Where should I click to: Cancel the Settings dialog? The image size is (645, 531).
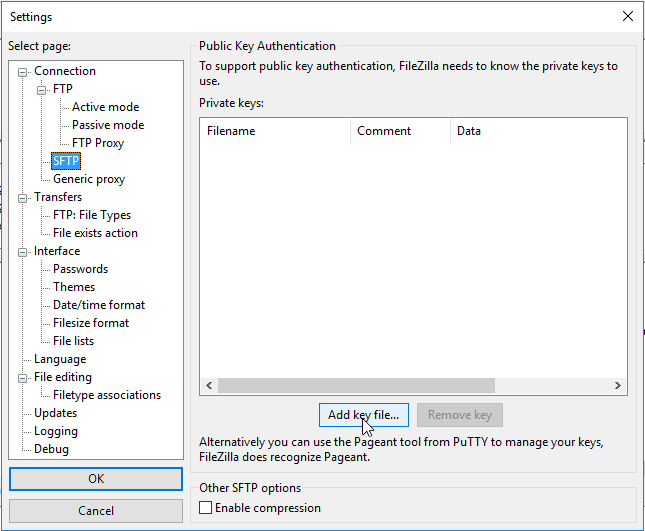pos(96,511)
